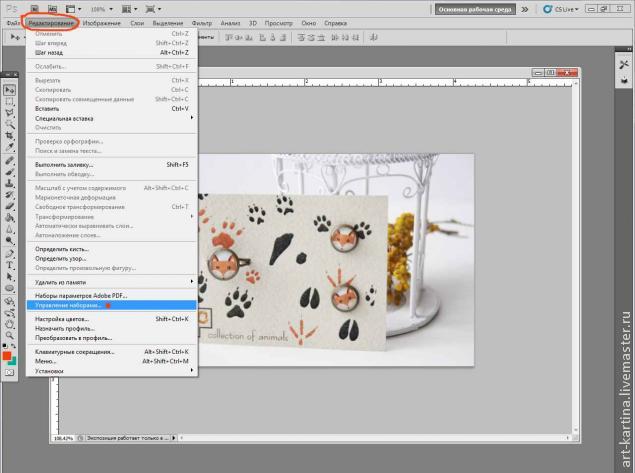Select the Paint Bucket tool
The height and width of the screenshot is (473, 635).
(x=9, y=218)
